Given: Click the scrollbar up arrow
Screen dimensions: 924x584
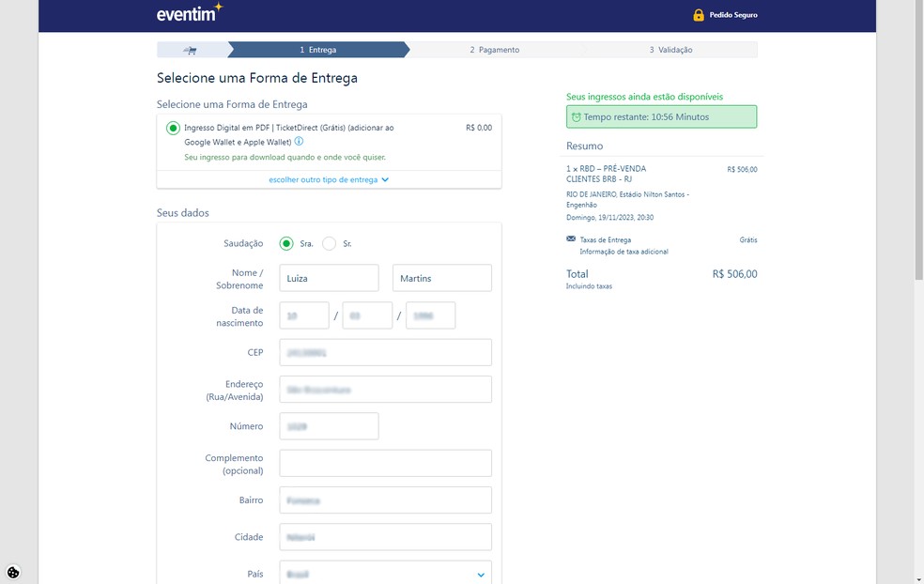Looking at the screenshot, I should [x=917, y=6].
